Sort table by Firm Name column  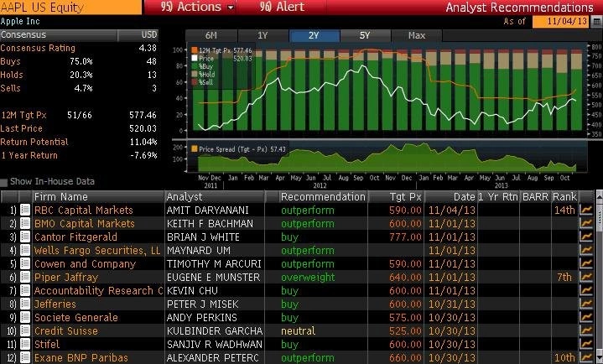(x=98, y=196)
